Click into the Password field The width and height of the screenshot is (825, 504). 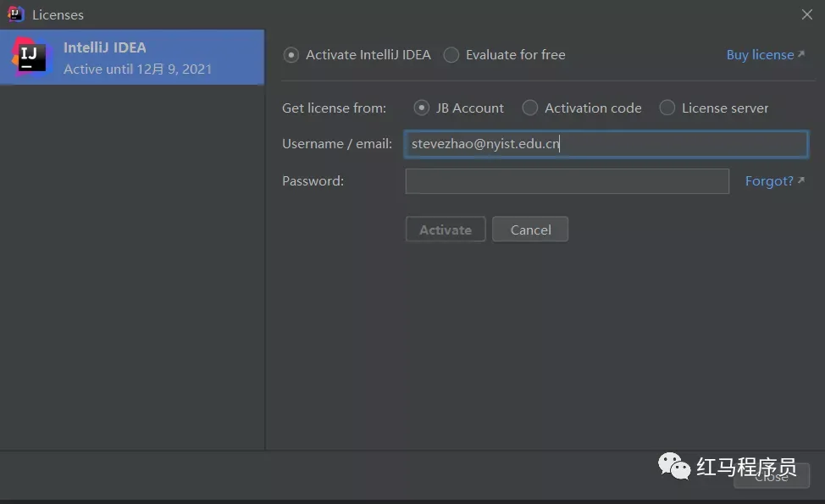pyautogui.click(x=567, y=181)
